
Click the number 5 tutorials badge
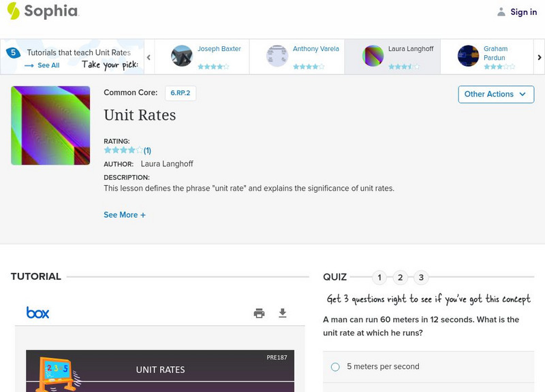click(13, 52)
